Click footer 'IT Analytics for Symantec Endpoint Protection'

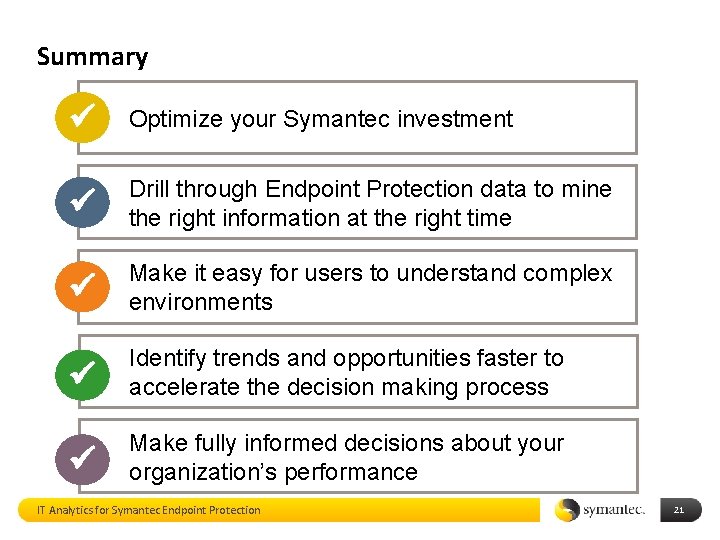[x=149, y=510]
